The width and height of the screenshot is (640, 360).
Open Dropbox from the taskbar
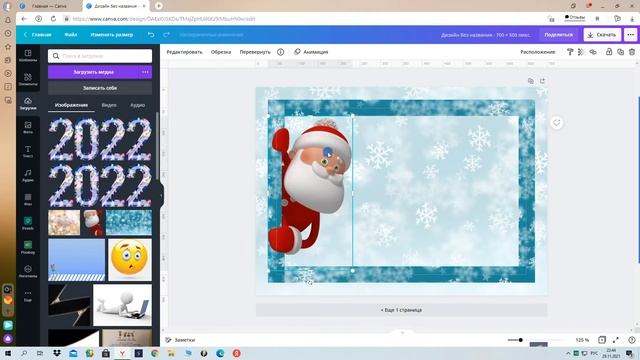57,353
